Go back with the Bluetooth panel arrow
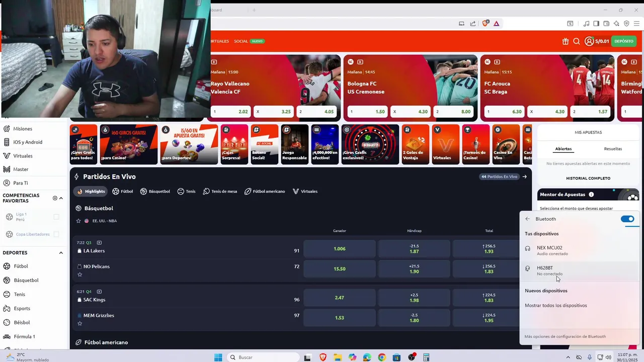 527,219
